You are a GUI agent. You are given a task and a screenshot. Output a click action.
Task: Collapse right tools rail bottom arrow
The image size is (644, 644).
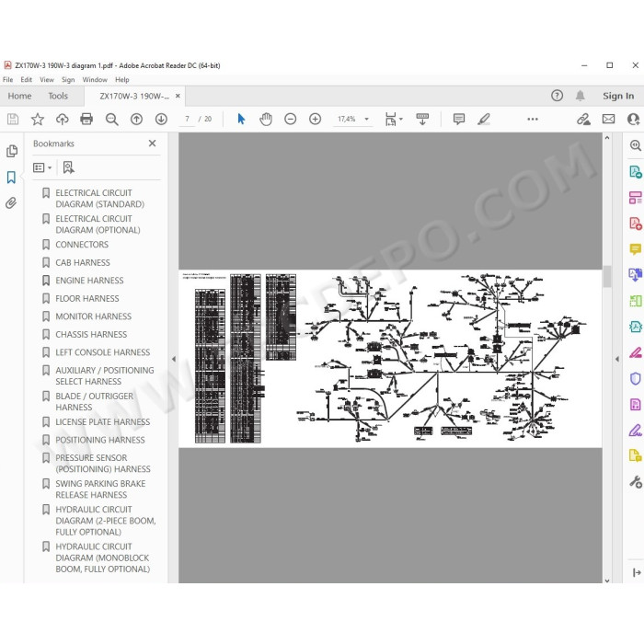(x=637, y=572)
